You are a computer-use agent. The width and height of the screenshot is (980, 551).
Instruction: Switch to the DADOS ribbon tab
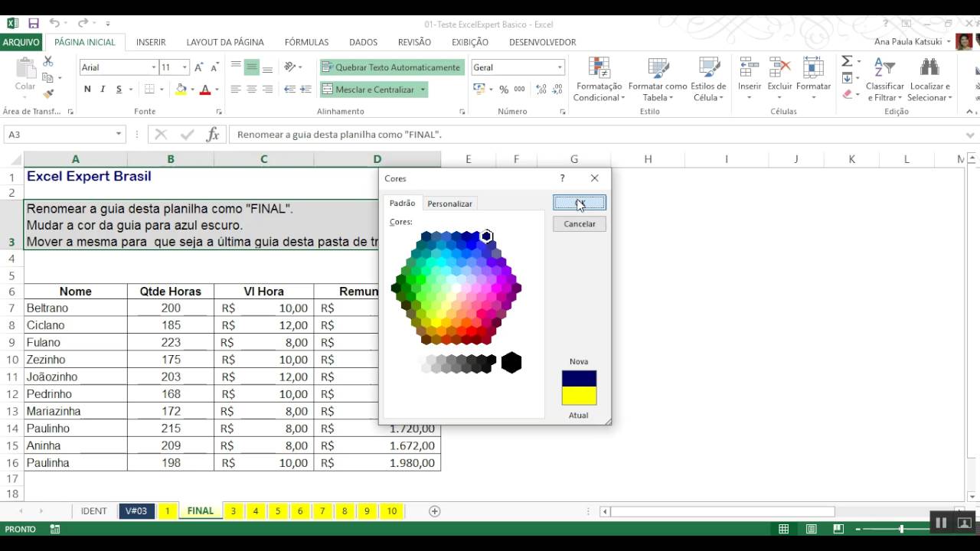point(363,42)
